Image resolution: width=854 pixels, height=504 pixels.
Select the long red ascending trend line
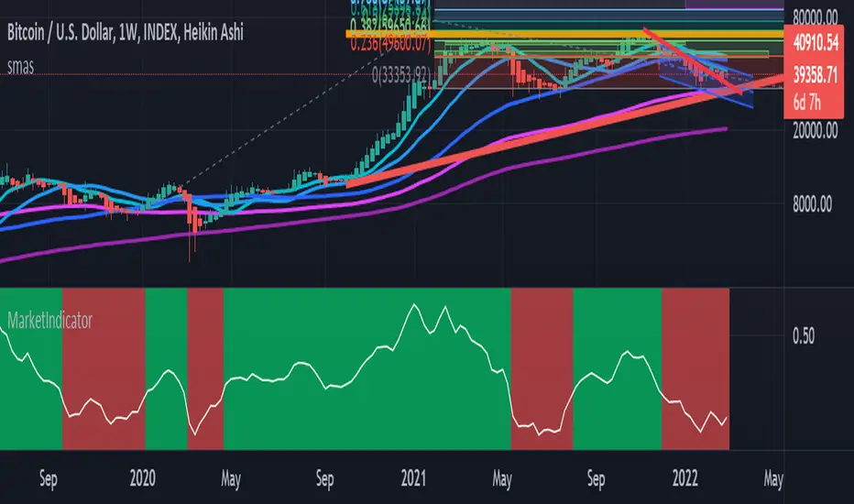pyautogui.click(x=564, y=132)
